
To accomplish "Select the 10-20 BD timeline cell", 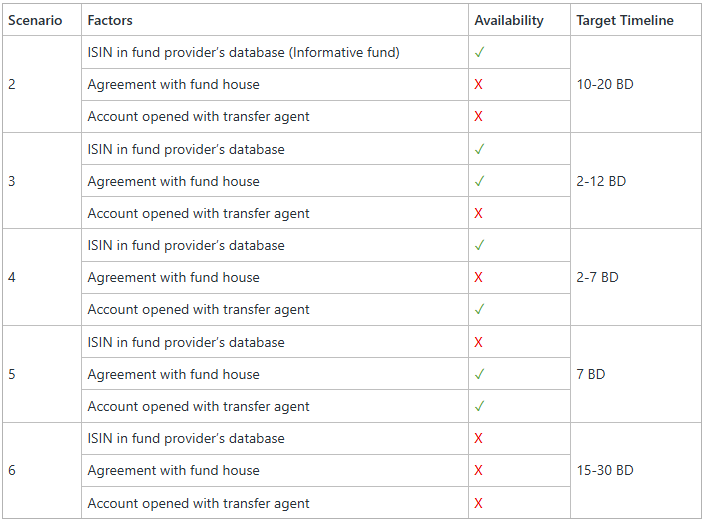I will click(605, 84).
